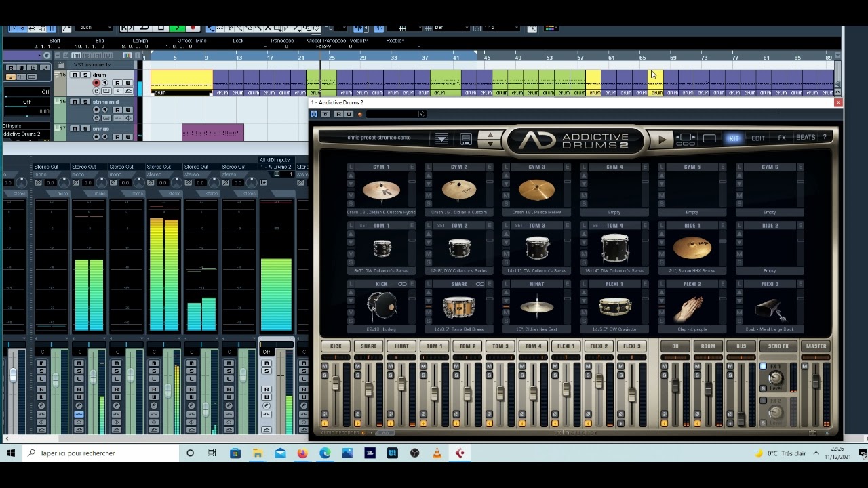Image resolution: width=868 pixels, height=488 pixels.
Task: Switch to the BEATS page
Action: point(806,138)
